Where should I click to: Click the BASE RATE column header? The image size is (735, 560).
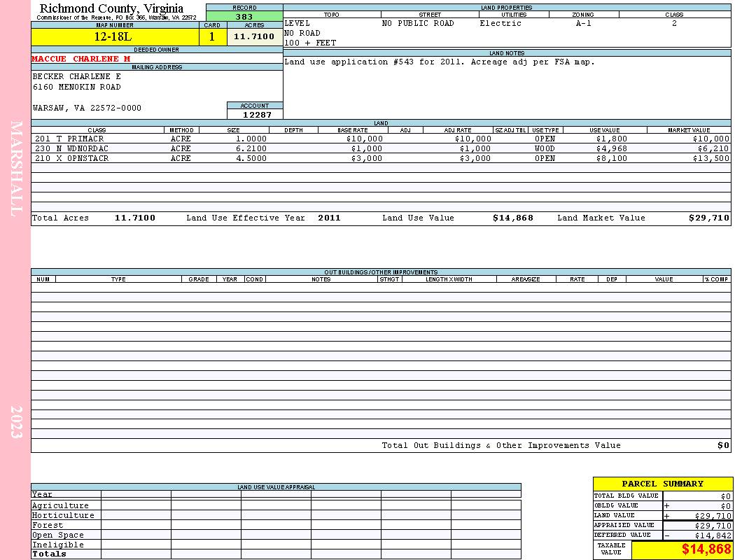353,130
